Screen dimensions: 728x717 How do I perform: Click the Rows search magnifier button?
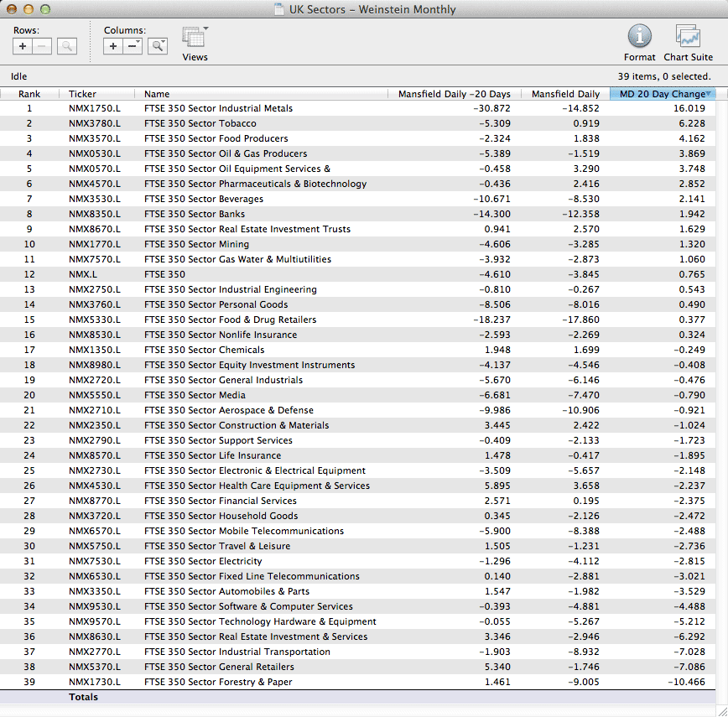pos(67,46)
